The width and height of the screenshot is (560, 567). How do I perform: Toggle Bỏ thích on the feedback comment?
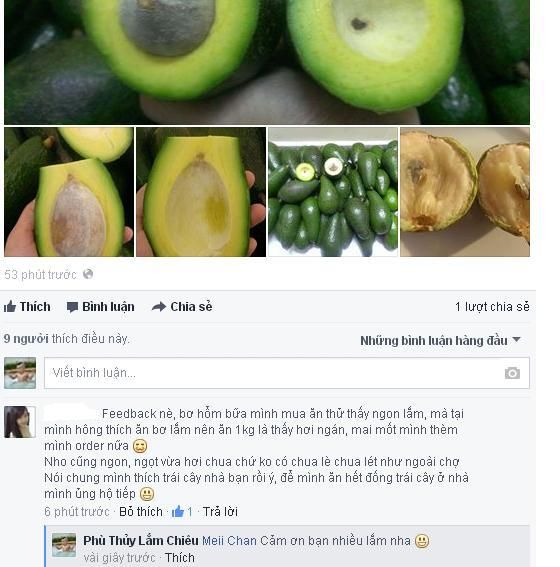141,512
